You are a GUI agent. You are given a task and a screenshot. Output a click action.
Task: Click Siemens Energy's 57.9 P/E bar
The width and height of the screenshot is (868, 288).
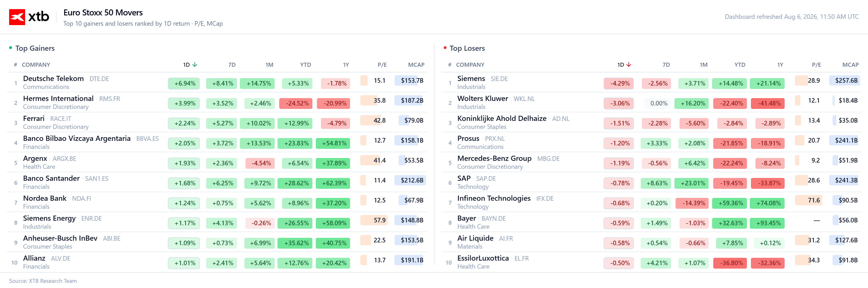[374, 220]
